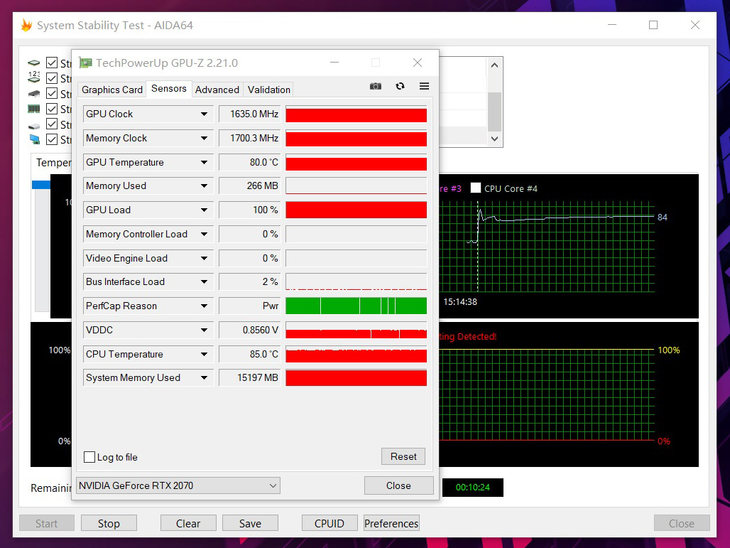Click the GPU-Z Close button
Image resolution: width=730 pixels, height=548 pixels.
pos(399,486)
